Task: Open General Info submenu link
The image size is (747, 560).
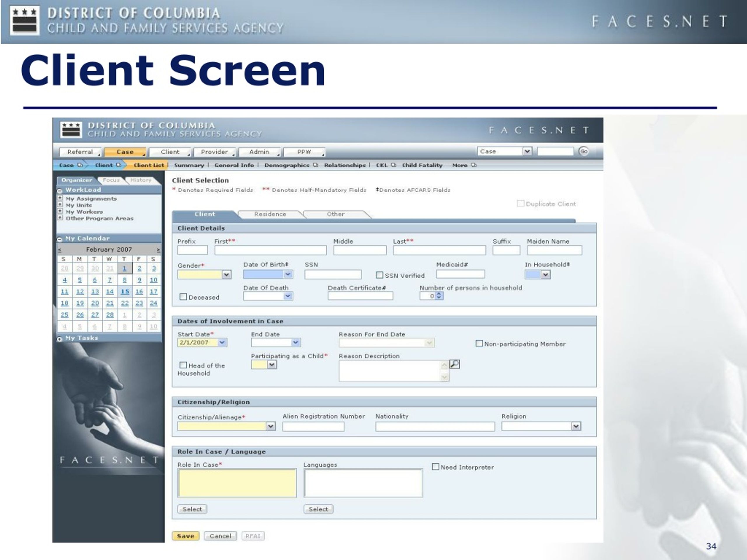Action: point(234,165)
